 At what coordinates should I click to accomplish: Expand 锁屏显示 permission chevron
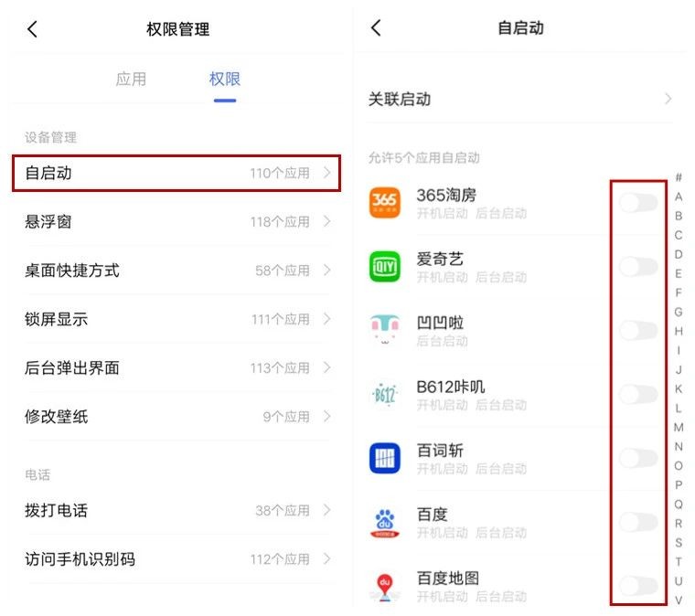coord(327,320)
